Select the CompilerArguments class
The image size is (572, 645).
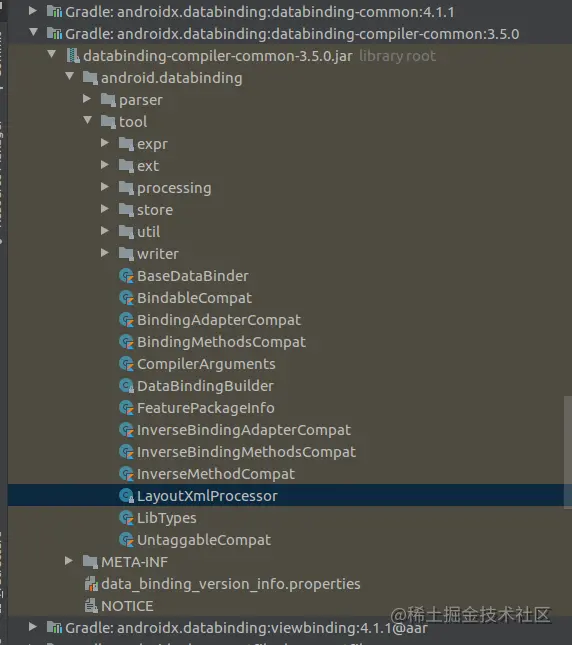click(206, 364)
